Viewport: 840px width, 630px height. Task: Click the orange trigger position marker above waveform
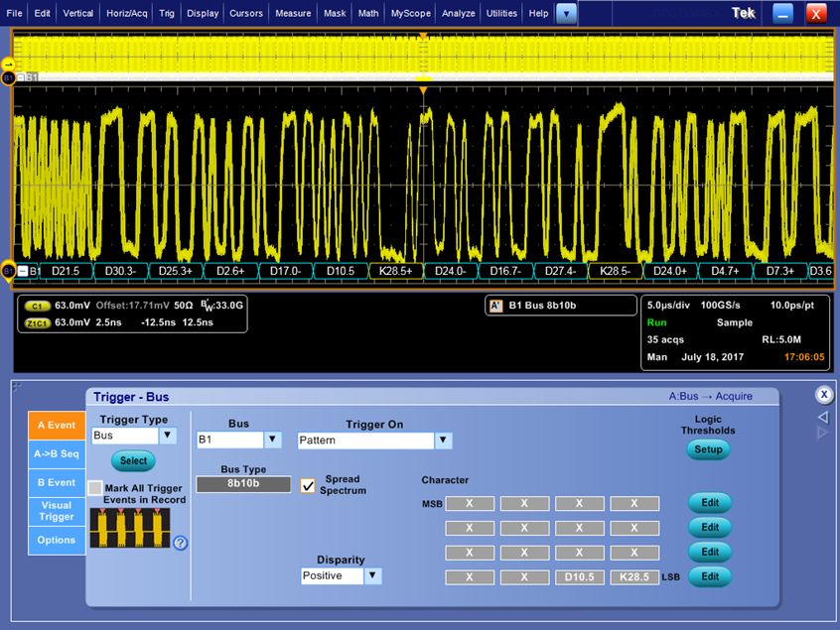point(423,91)
